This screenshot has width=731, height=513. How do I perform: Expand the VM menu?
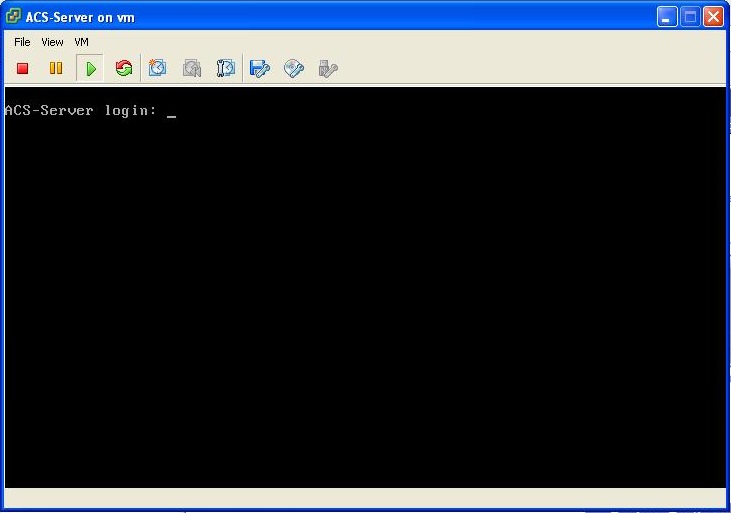81,42
